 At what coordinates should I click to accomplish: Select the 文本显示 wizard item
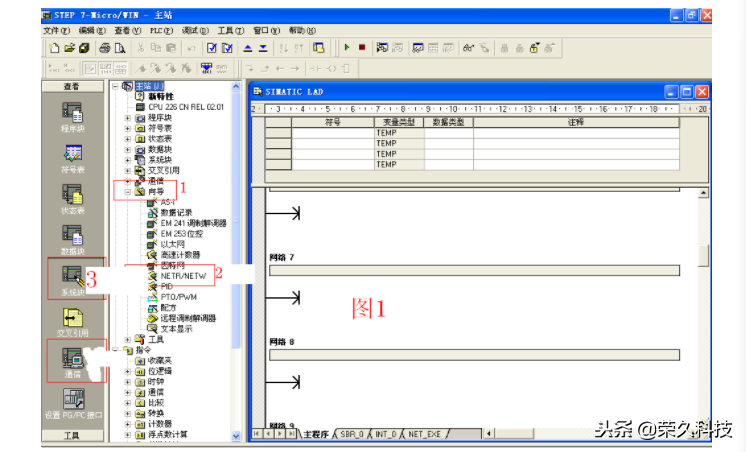tap(176, 329)
